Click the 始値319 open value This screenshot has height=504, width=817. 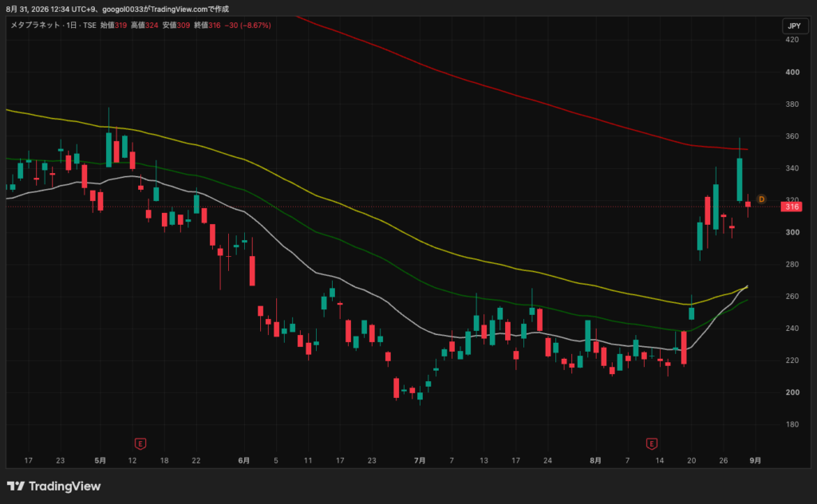point(113,25)
